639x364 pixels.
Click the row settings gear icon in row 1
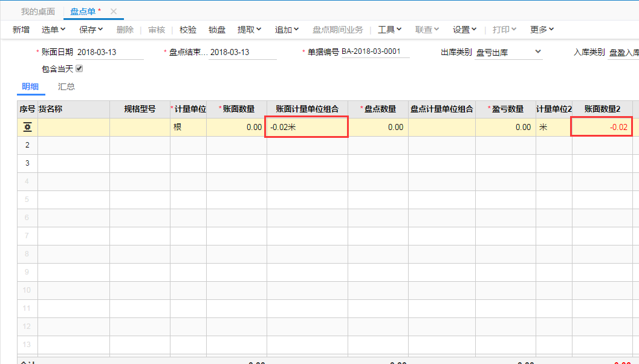[27, 127]
